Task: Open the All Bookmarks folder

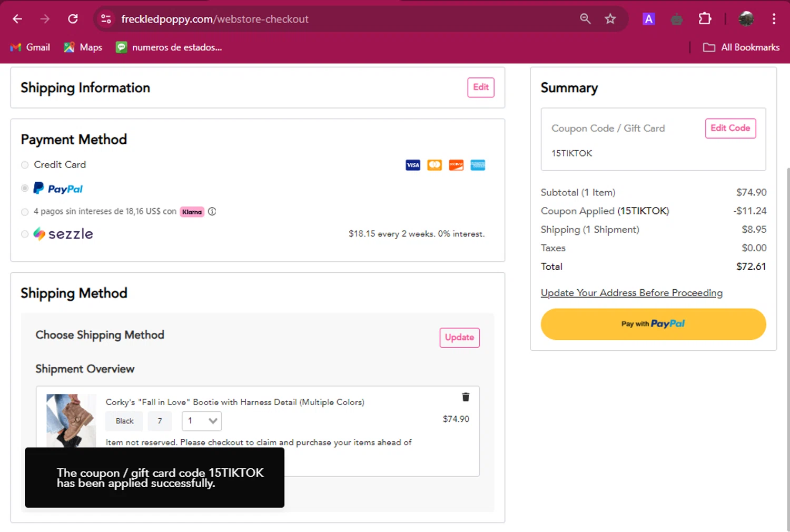Action: 741,47
